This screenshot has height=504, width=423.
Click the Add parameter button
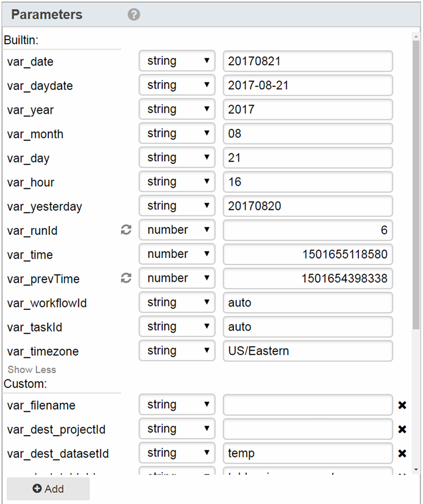click(48, 489)
